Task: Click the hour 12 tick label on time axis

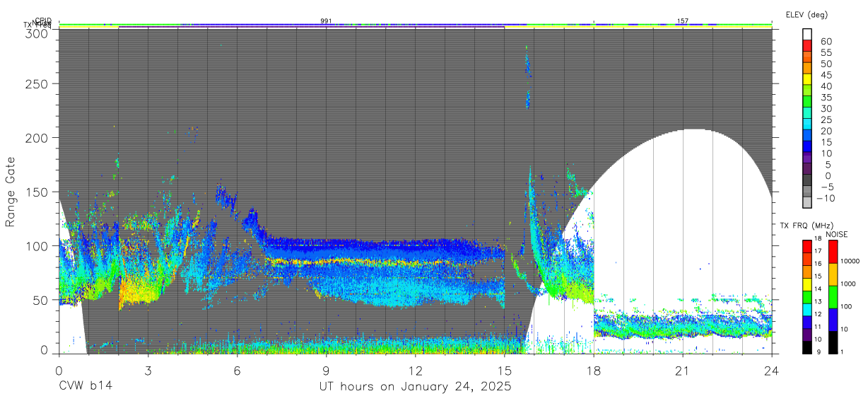Action: [x=415, y=371]
